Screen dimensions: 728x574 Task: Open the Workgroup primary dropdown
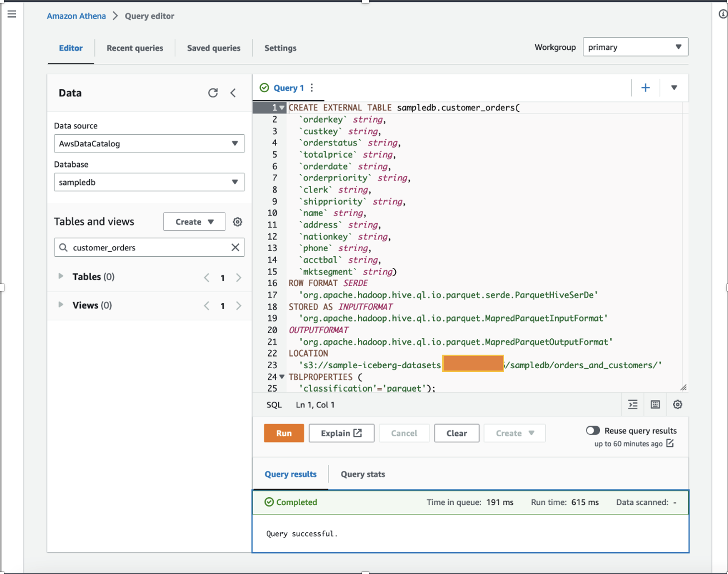(635, 47)
